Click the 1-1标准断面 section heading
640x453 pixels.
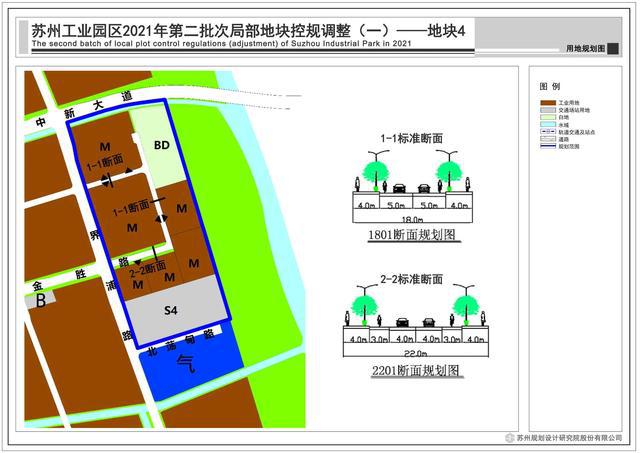[411, 139]
